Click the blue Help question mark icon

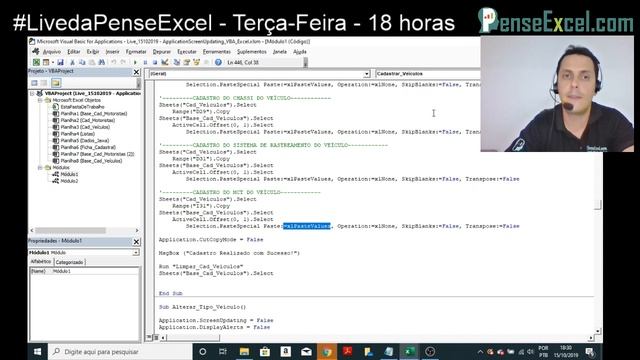click(x=218, y=62)
